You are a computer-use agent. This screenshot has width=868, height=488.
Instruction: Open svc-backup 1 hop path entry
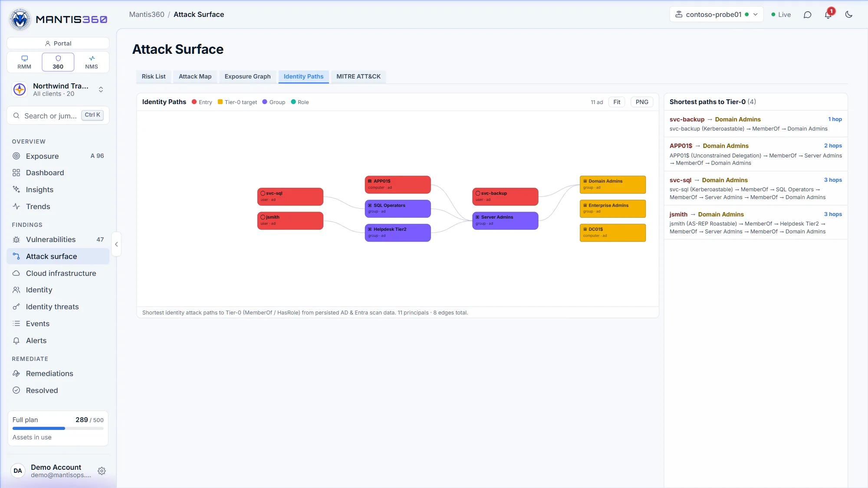[x=756, y=124]
